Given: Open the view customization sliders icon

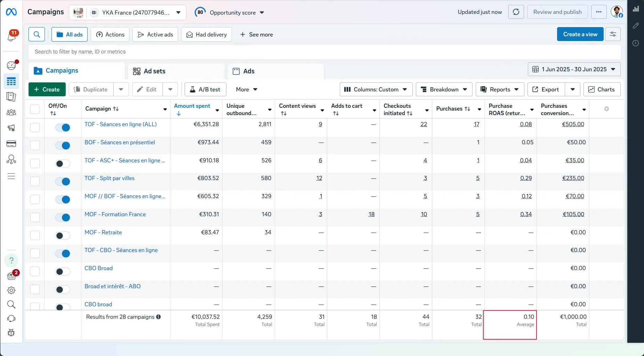Looking at the screenshot, I should pyautogui.click(x=613, y=34).
